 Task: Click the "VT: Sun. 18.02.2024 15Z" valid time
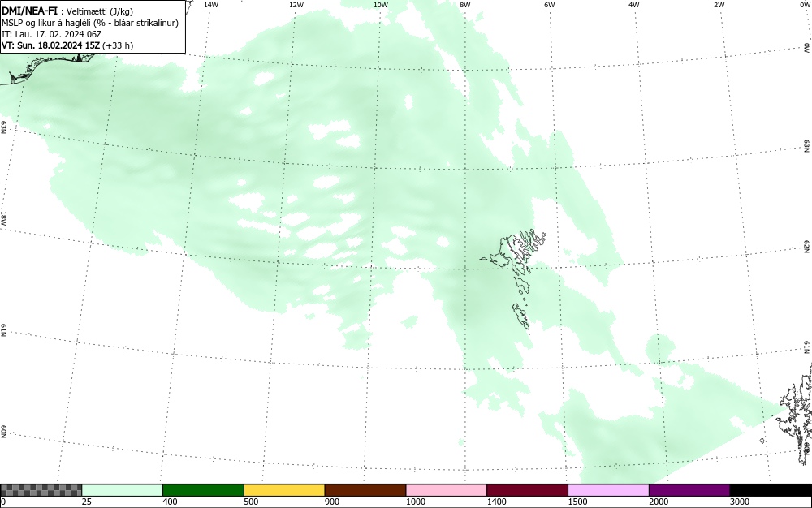[51, 45]
